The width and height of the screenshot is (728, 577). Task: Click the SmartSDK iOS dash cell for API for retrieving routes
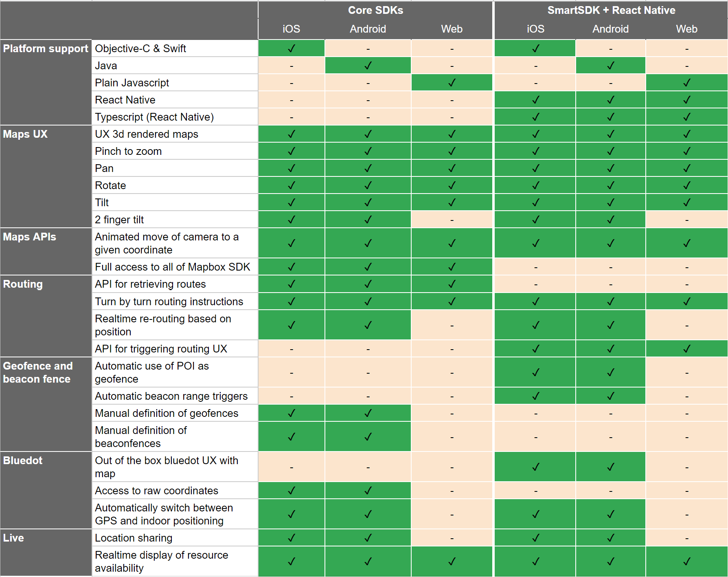pyautogui.click(x=536, y=284)
